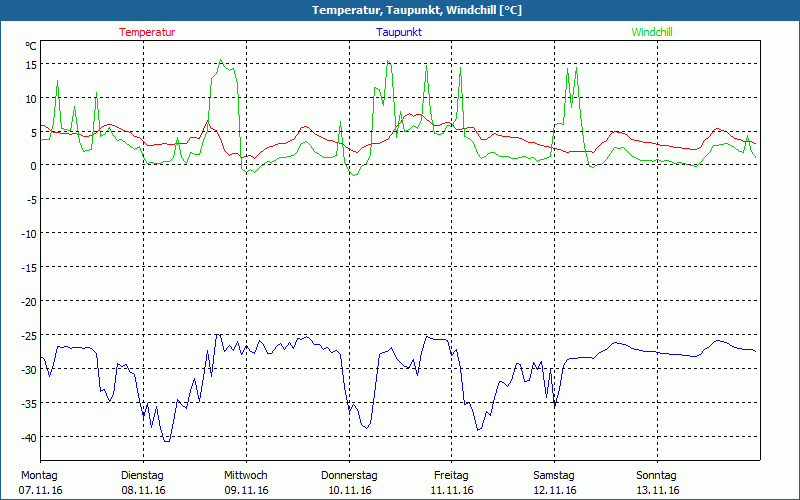Click the Freitag day label

(x=452, y=475)
